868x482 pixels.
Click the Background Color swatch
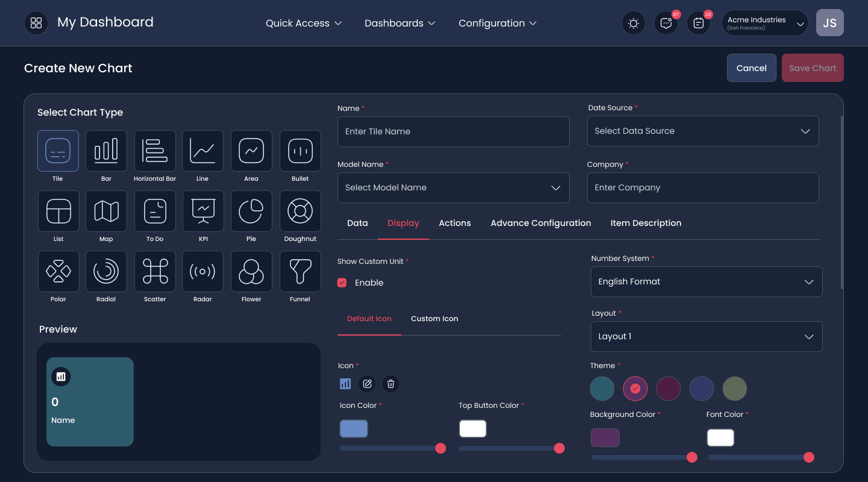[605, 438]
